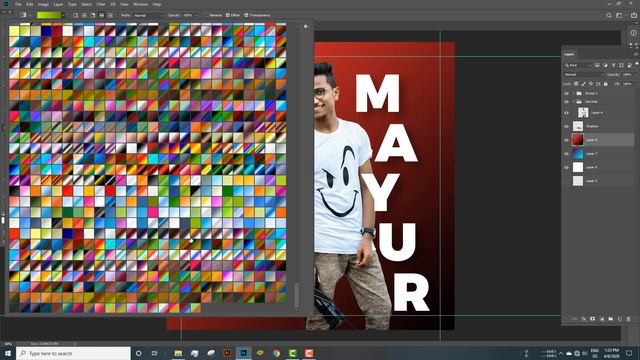This screenshot has height=360, width=640.
Task: Open Tool Preset picker for Gradient tool
Action: point(25,15)
